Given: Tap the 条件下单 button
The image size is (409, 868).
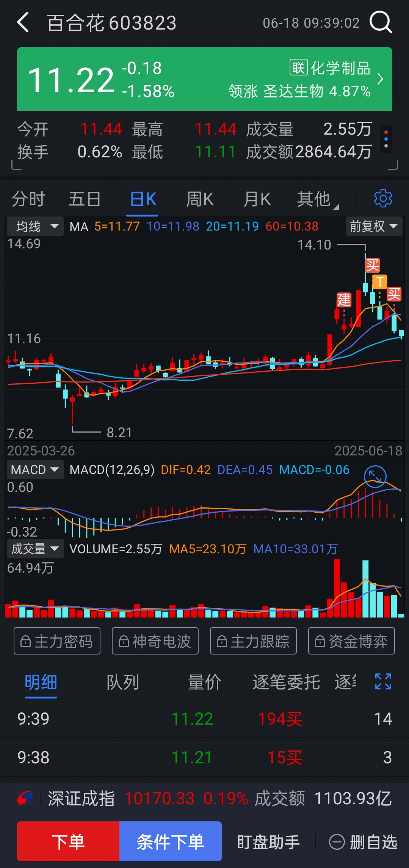Looking at the screenshot, I should tap(171, 841).
